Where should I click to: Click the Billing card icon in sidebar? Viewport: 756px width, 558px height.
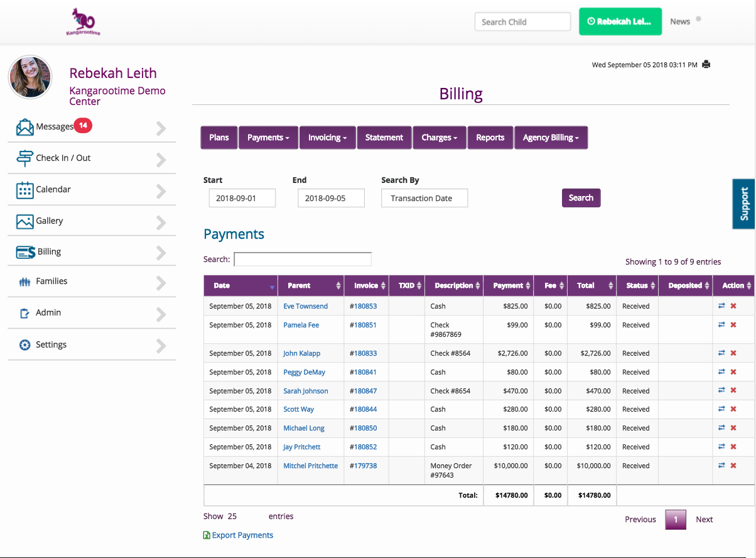[26, 252]
